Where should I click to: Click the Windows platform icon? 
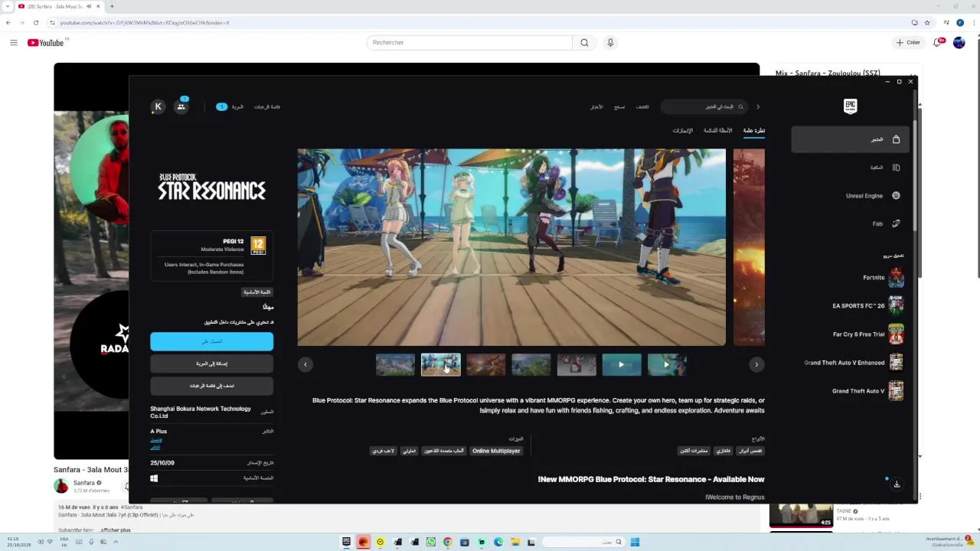[x=154, y=478]
